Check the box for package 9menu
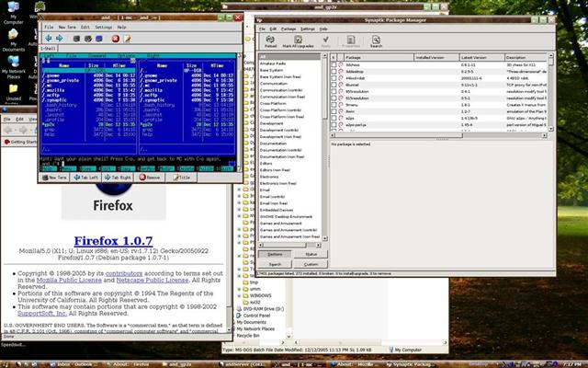The width and height of the screenshot is (588, 368). click(334, 105)
